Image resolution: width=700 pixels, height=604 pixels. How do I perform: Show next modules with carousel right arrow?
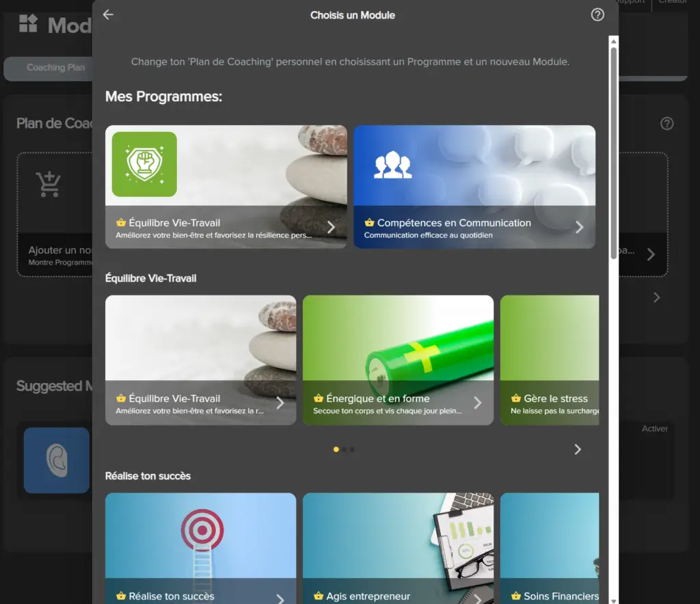[x=578, y=449]
